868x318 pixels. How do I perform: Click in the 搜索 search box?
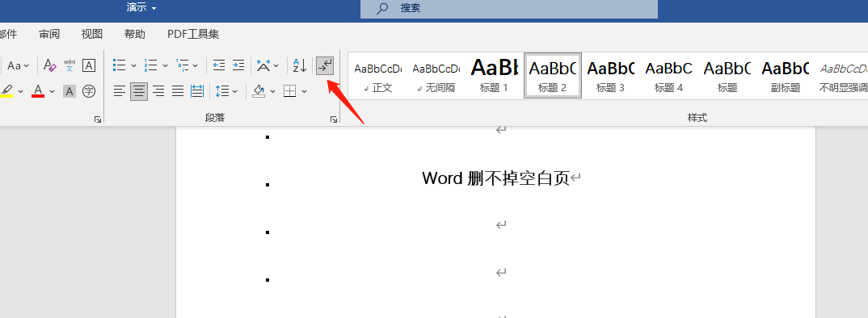tap(508, 9)
